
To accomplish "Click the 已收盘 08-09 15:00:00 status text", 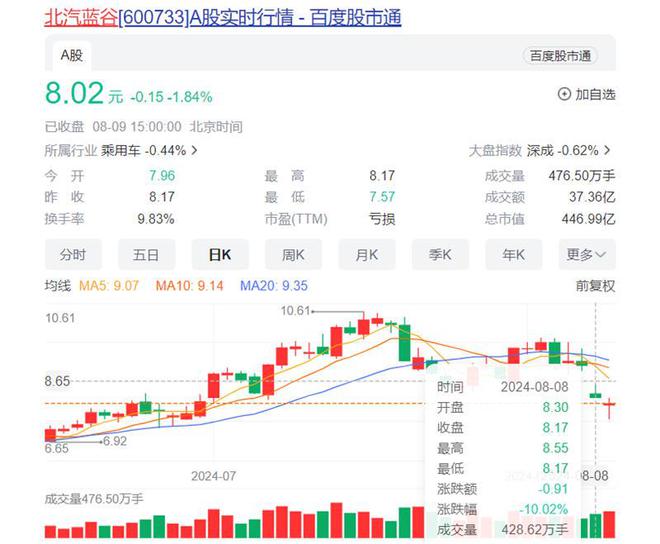I will tap(113, 127).
